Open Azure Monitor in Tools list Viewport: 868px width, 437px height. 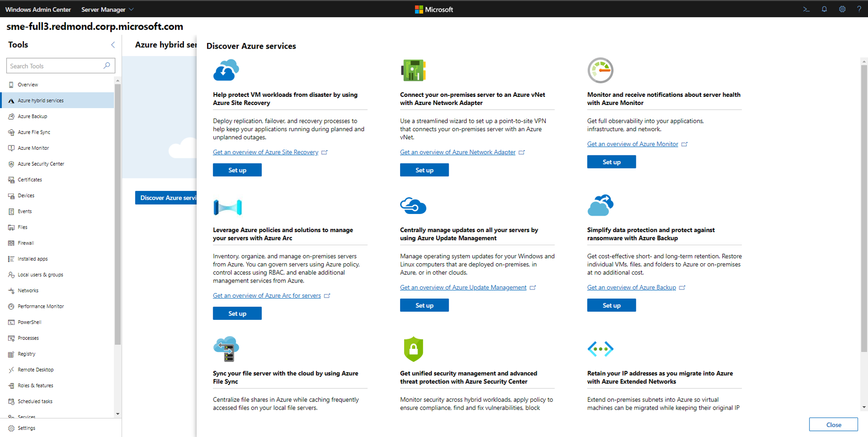click(x=57, y=148)
